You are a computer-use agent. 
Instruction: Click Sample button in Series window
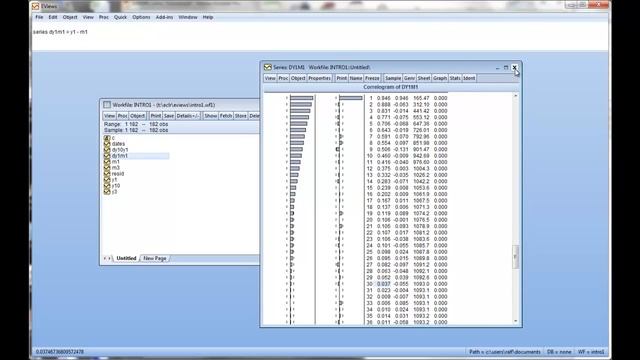[393, 78]
